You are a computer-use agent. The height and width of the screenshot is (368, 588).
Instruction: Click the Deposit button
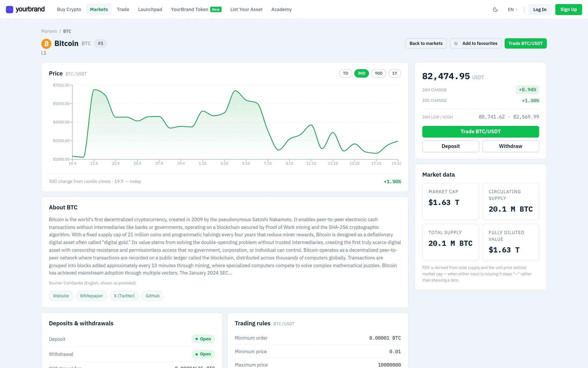(x=451, y=146)
